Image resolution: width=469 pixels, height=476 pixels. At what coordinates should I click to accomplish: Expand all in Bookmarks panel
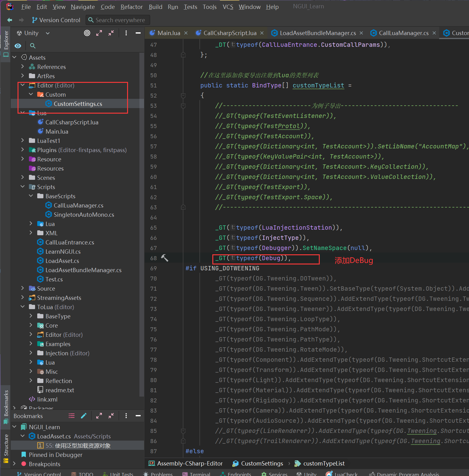click(99, 416)
